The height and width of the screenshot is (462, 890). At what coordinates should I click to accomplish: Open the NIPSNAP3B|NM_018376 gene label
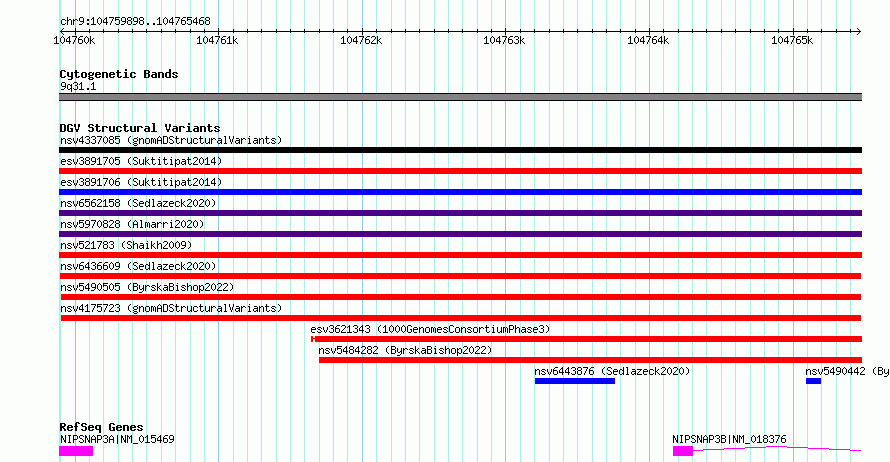coord(729,439)
